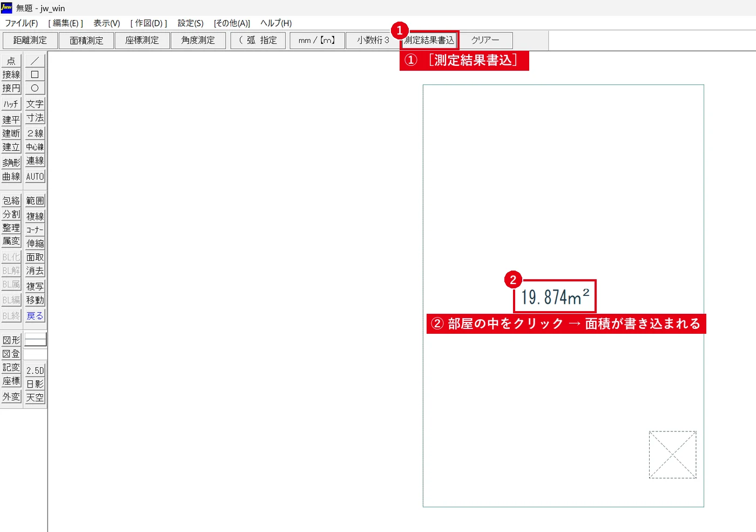
Task: Select the 伸縮 extend/trim tool
Action: (35, 244)
